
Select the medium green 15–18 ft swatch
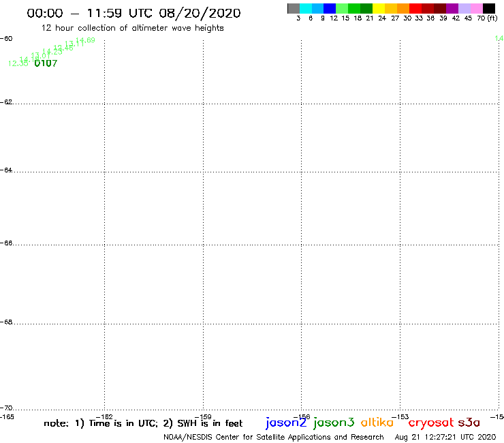coord(354,8)
